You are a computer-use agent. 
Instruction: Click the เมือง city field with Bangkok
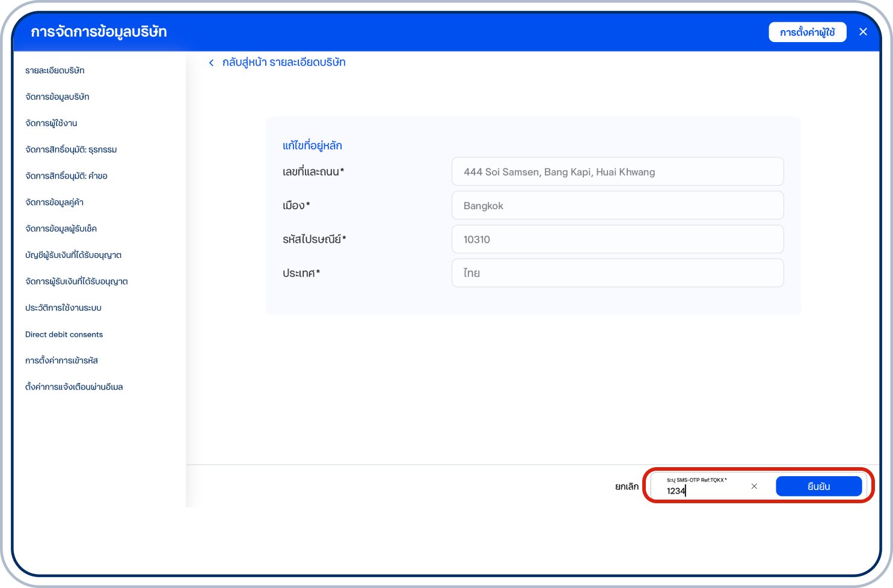click(617, 206)
